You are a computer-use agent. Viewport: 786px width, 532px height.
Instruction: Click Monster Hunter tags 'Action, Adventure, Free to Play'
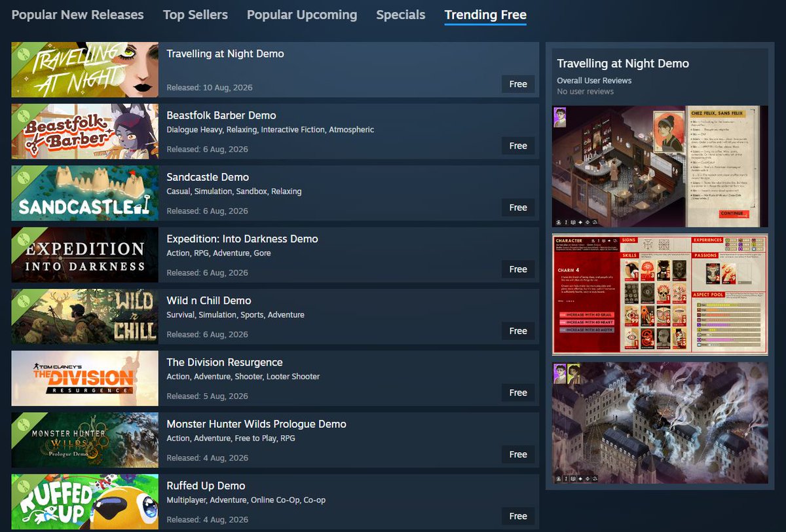[x=222, y=438]
